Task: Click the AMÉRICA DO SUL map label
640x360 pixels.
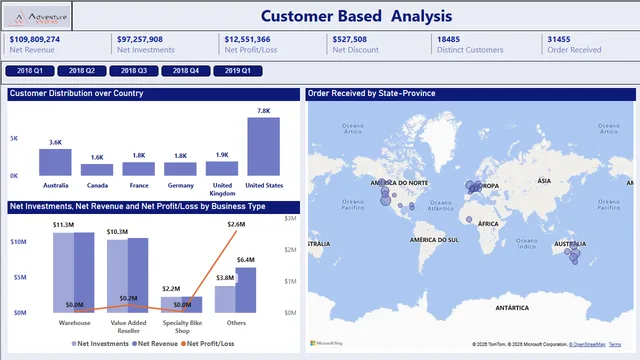Action: (434, 240)
